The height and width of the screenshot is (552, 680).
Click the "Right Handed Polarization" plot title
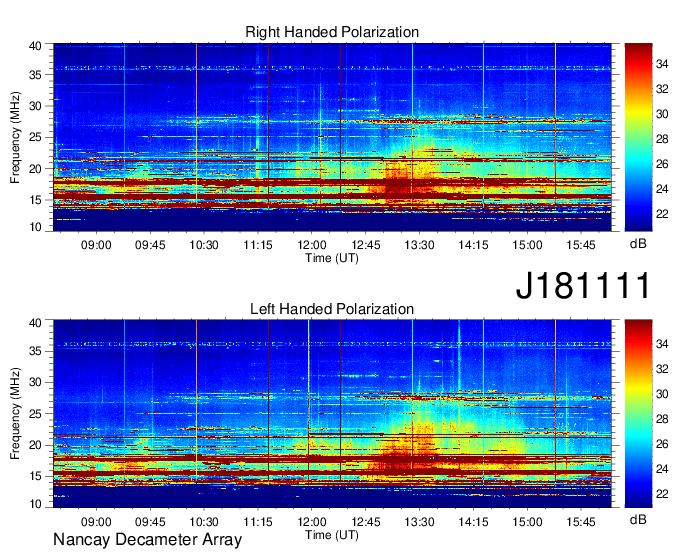[x=332, y=32]
